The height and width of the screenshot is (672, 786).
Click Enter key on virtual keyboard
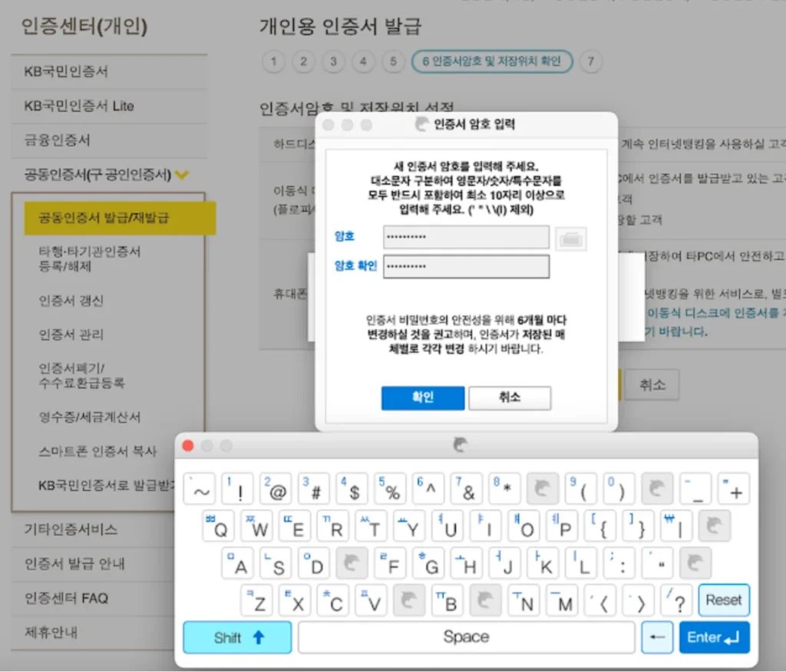tap(715, 637)
